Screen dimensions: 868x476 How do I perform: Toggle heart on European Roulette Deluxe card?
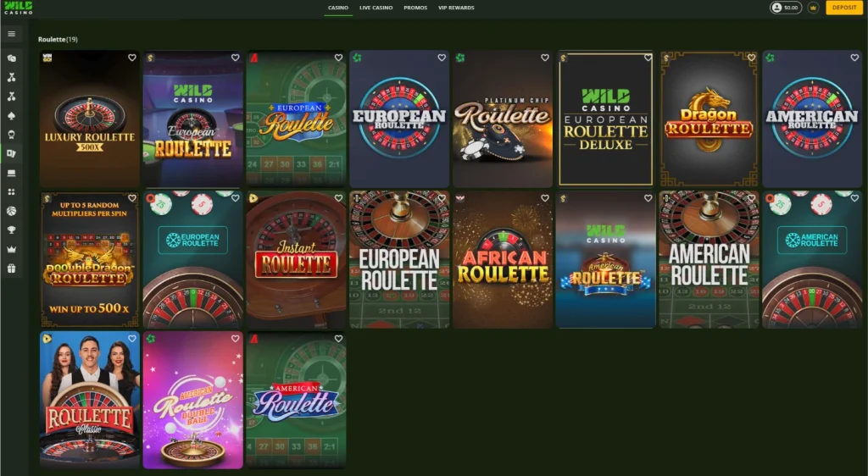[648, 58]
